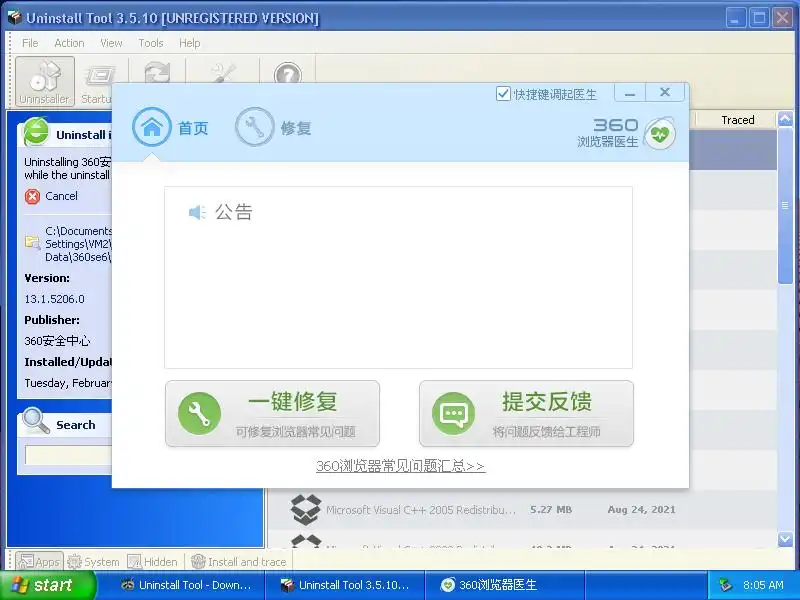Click the Visual C++ 2005 package icon
This screenshot has height=600, width=800.
[306, 509]
